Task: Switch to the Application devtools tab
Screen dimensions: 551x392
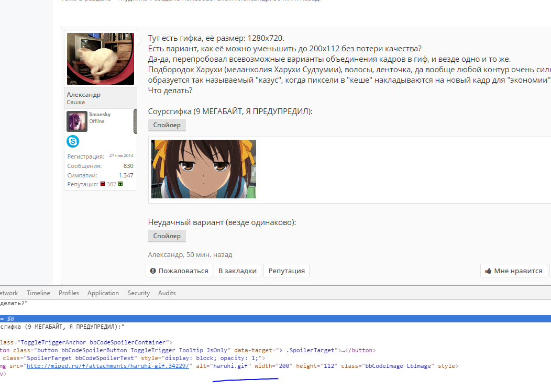Action: pos(103,293)
